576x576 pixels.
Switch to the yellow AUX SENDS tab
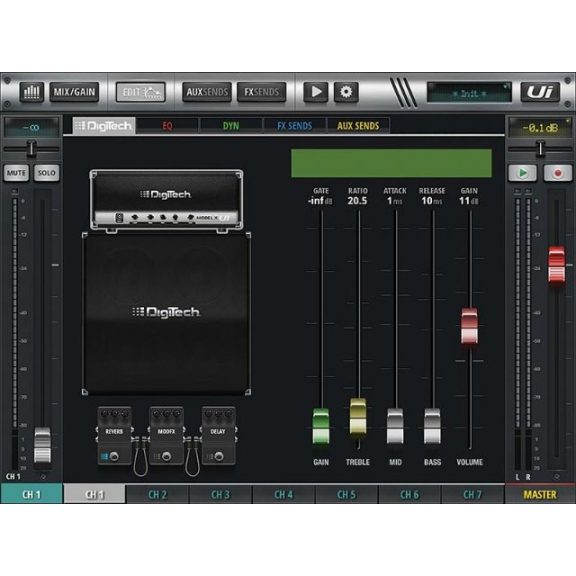click(x=358, y=126)
